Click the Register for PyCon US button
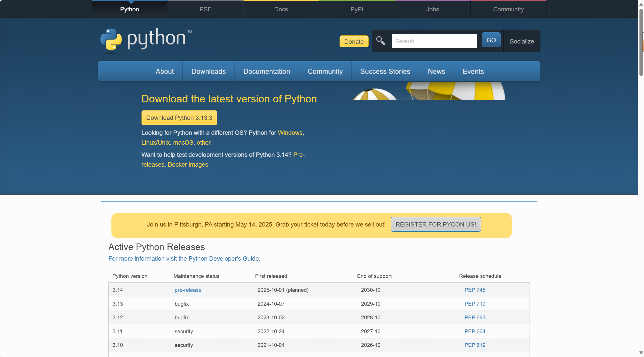This screenshot has height=357, width=644. (436, 225)
